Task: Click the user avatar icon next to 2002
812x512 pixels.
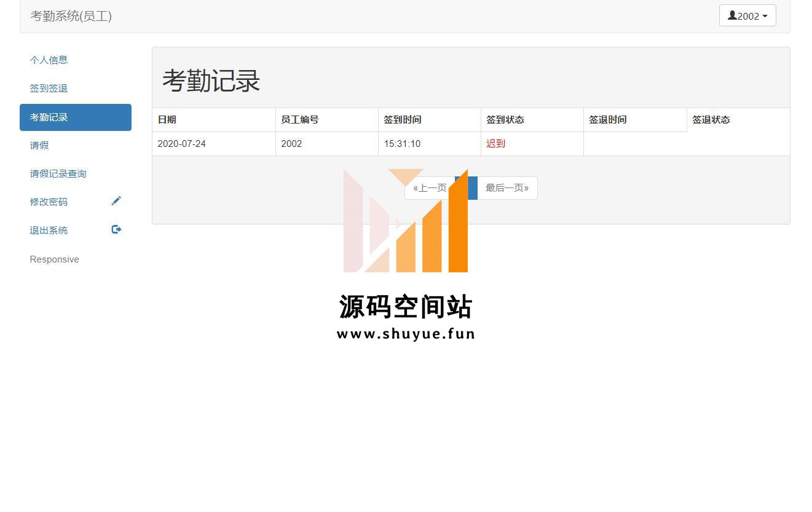Action: click(x=732, y=15)
